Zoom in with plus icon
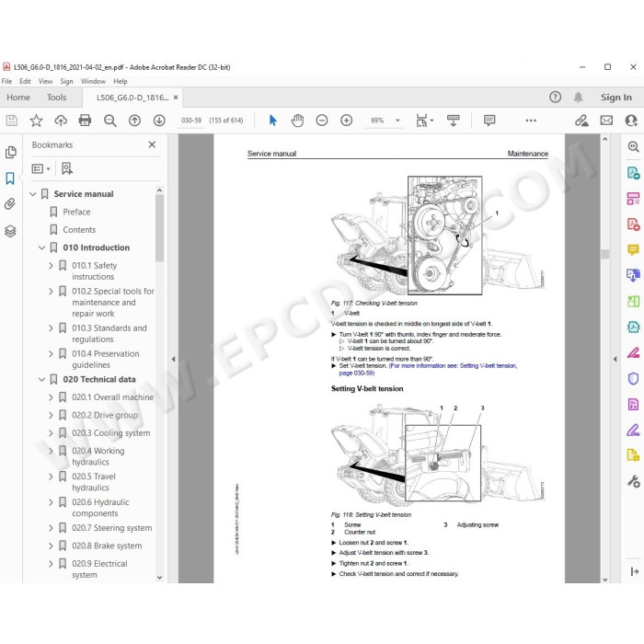644x644 pixels. pos(347,121)
